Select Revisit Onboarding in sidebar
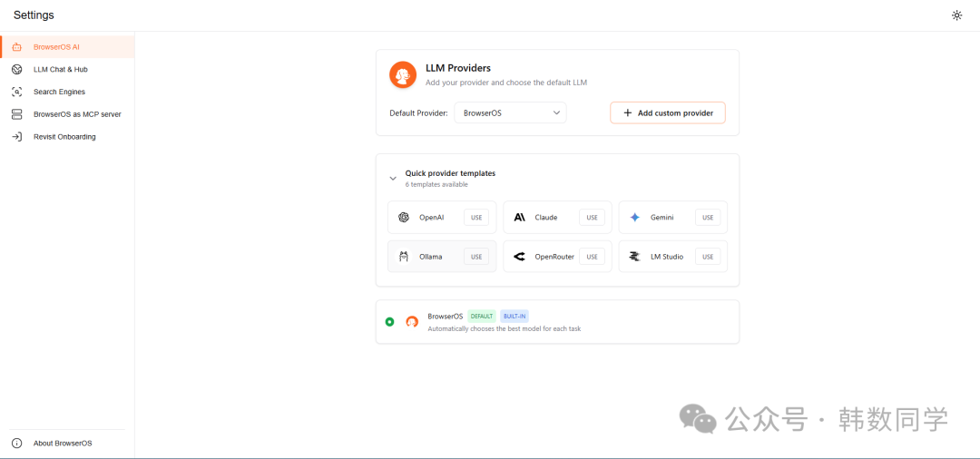This screenshot has width=980, height=459. coord(67,137)
